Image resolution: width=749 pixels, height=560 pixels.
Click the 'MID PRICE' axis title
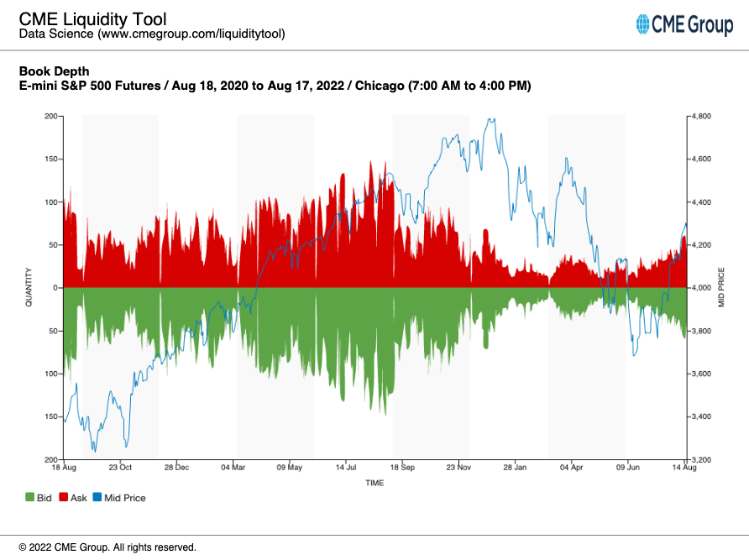click(721, 287)
